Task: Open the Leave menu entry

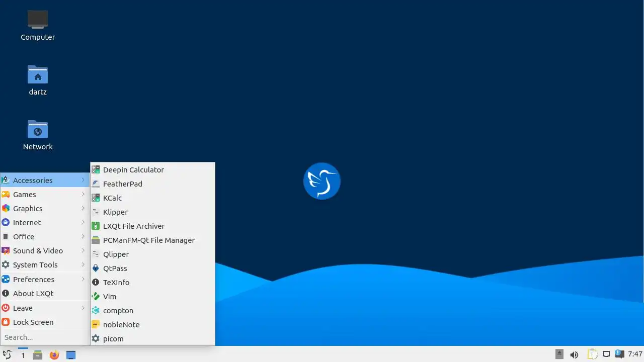Action: point(45,308)
